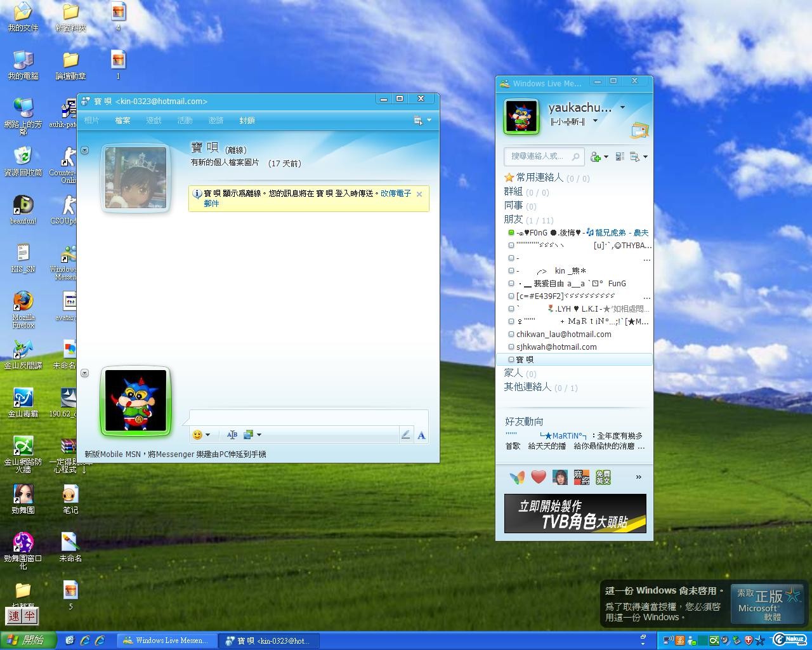Click the MaRTiN friend update link
Image resolution: width=812 pixels, height=650 pixels.
(x=563, y=435)
